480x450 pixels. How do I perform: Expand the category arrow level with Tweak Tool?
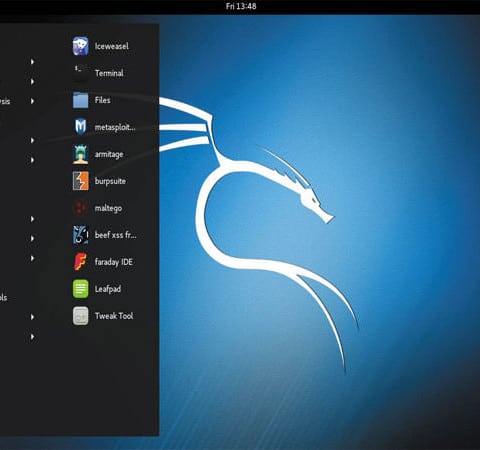pyautogui.click(x=32, y=317)
